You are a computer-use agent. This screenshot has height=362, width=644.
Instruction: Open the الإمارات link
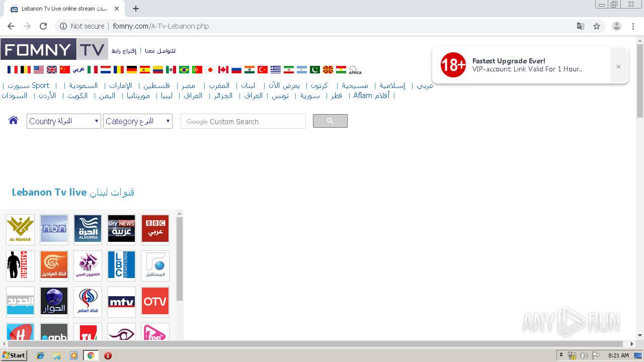point(121,85)
